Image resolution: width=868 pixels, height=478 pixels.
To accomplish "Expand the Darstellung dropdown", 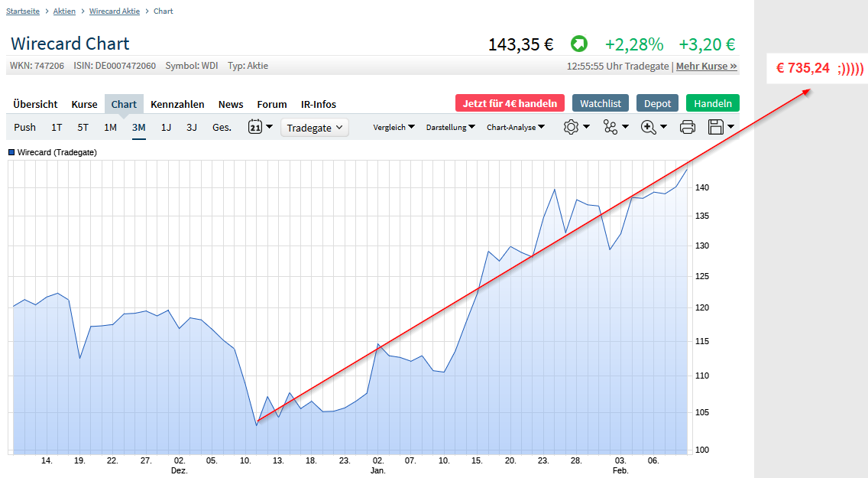I will (448, 127).
